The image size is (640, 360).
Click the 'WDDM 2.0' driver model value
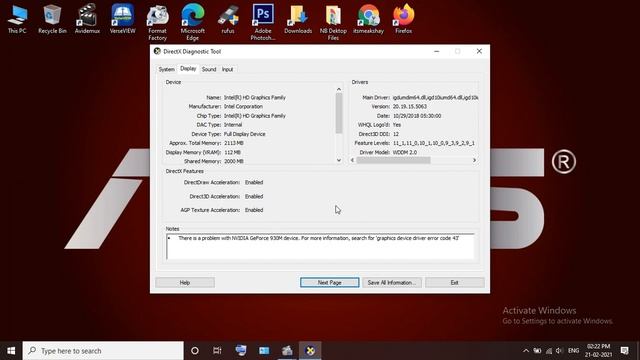[x=405, y=152]
